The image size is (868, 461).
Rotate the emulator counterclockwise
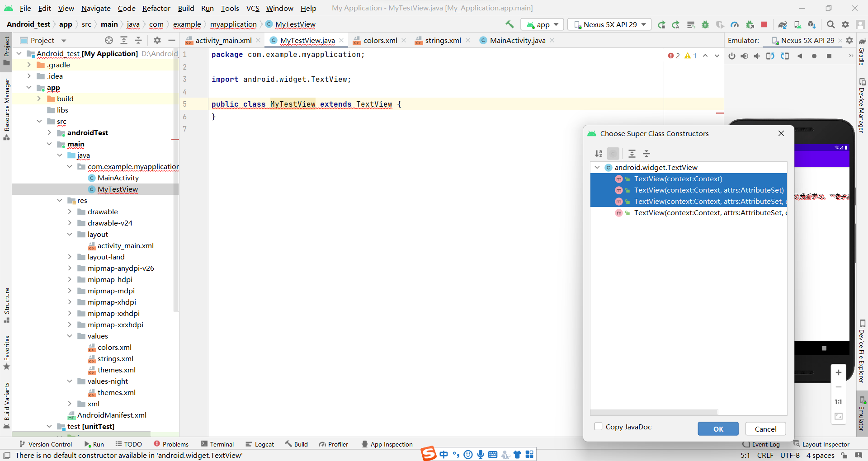click(770, 56)
